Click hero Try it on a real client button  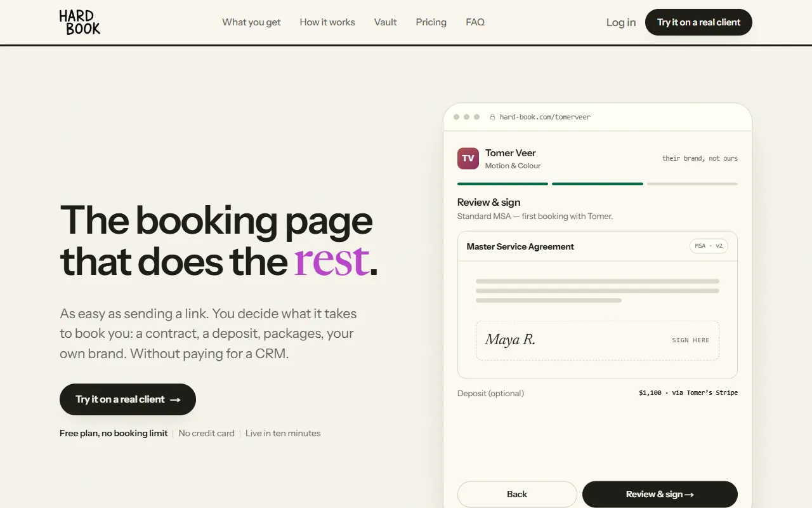(128, 399)
